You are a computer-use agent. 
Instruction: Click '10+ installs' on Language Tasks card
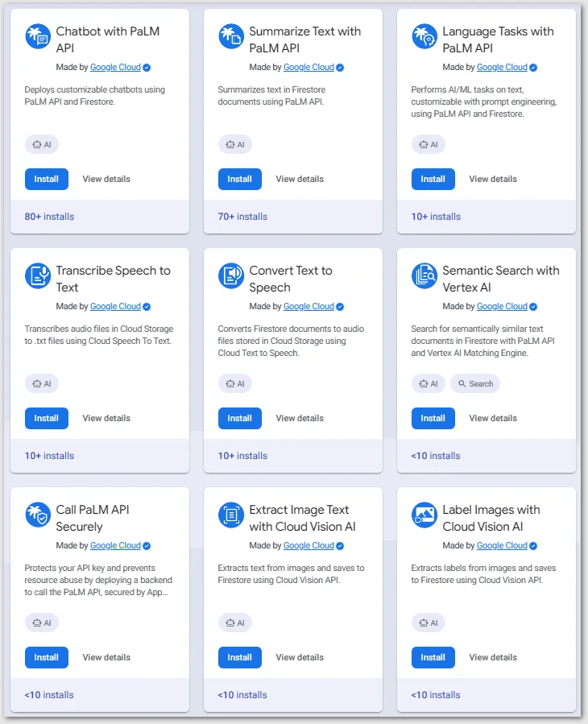436,217
